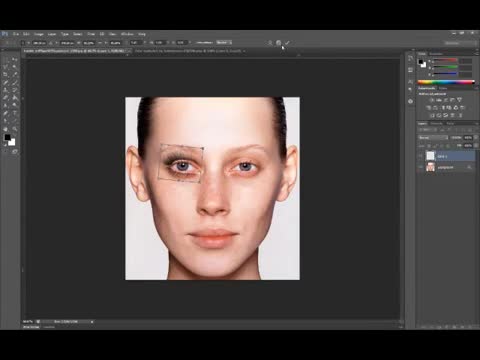Select the Gradient tool
Viewport: 480px width, 360px height.
[14, 98]
